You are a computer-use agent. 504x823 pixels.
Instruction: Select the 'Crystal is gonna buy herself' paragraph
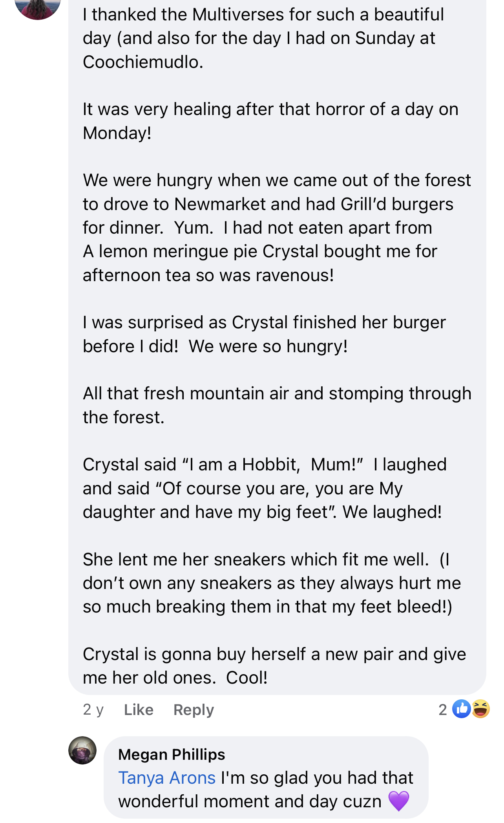coord(274,666)
